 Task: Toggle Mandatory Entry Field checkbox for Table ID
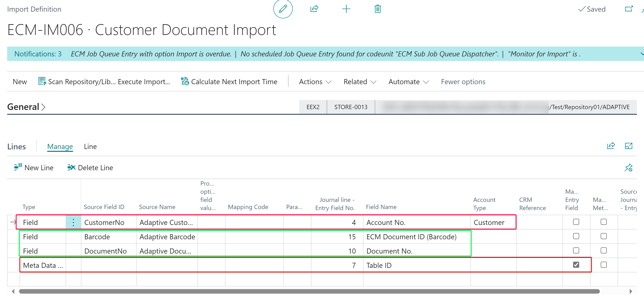pyautogui.click(x=576, y=265)
